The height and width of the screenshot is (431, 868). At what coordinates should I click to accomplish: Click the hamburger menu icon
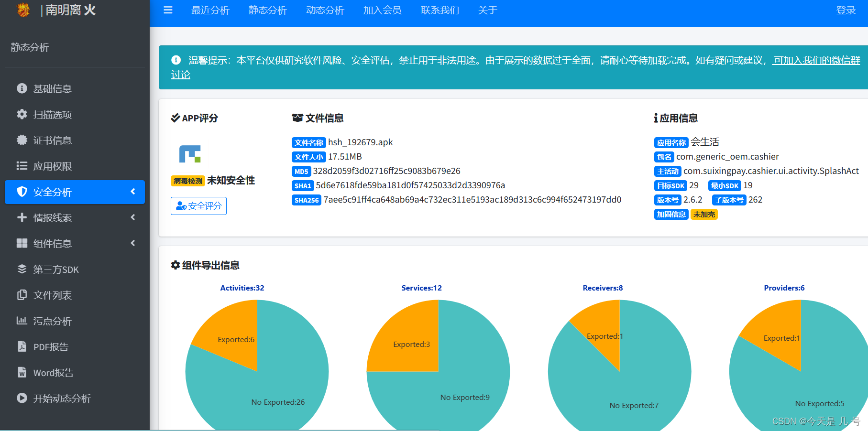pyautogui.click(x=168, y=10)
